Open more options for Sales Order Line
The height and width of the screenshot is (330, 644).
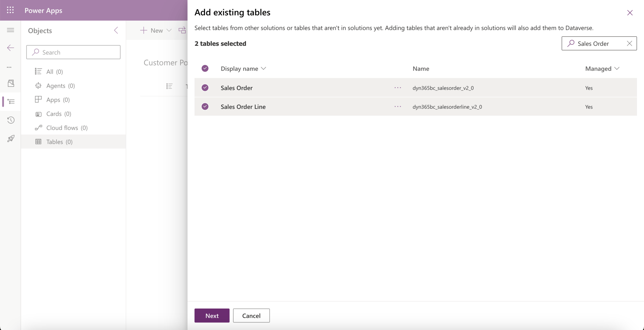click(398, 106)
